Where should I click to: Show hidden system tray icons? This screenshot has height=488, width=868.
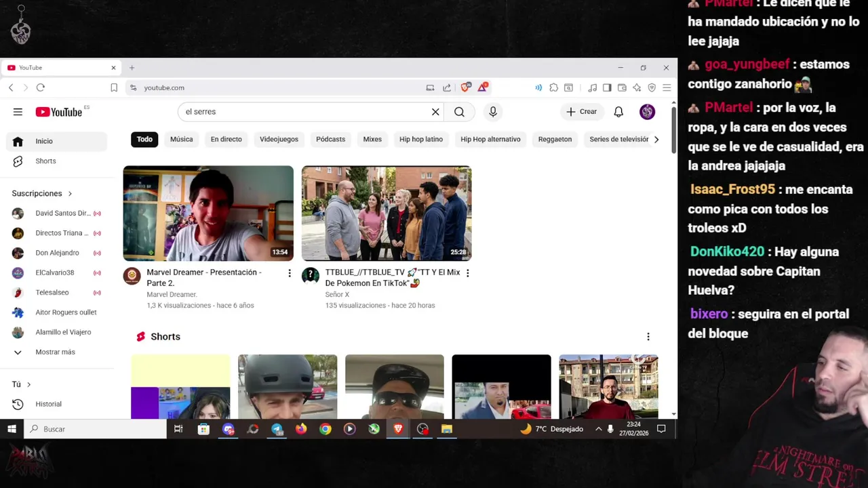(x=598, y=429)
